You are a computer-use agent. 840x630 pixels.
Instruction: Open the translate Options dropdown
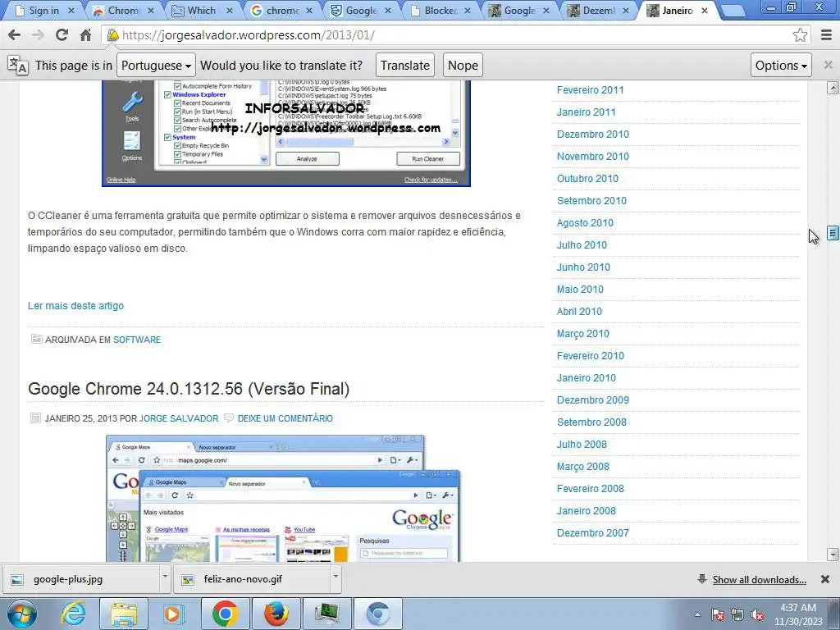pyautogui.click(x=781, y=66)
